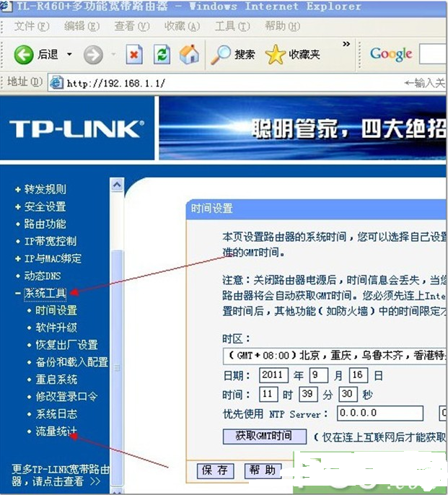Click the Forward arrow icon
The image size is (448, 495).
tap(92, 54)
